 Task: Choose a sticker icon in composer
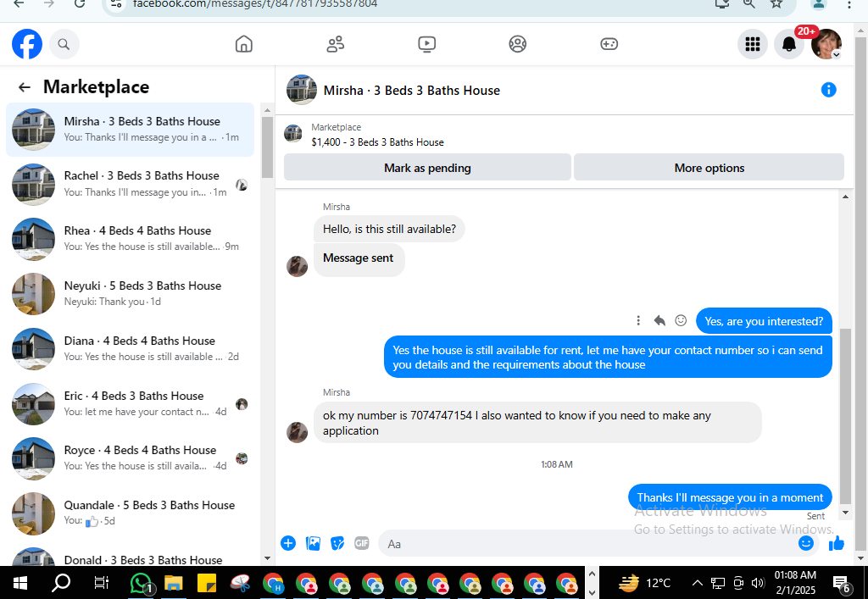coord(337,544)
